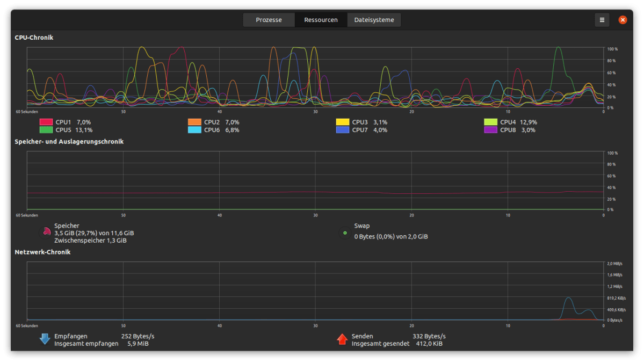Click the Speicher- und Auslagerungschronik heading
The image size is (644, 363).
click(x=69, y=142)
